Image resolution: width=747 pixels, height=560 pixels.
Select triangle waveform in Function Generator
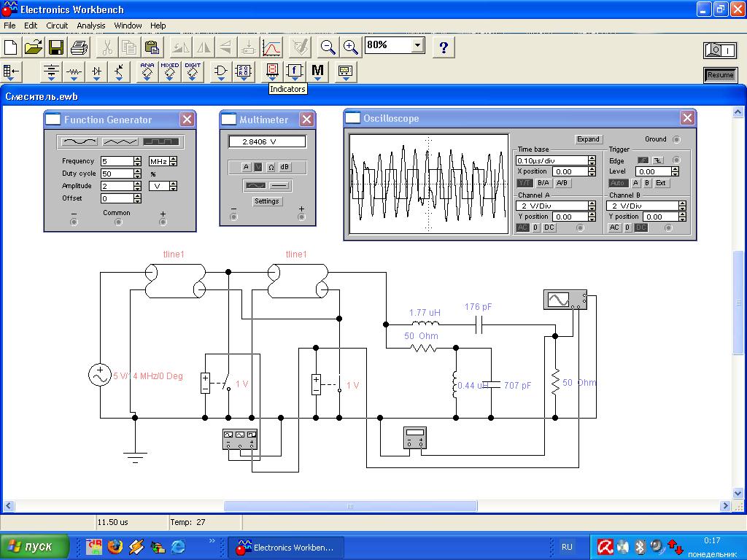(x=120, y=141)
